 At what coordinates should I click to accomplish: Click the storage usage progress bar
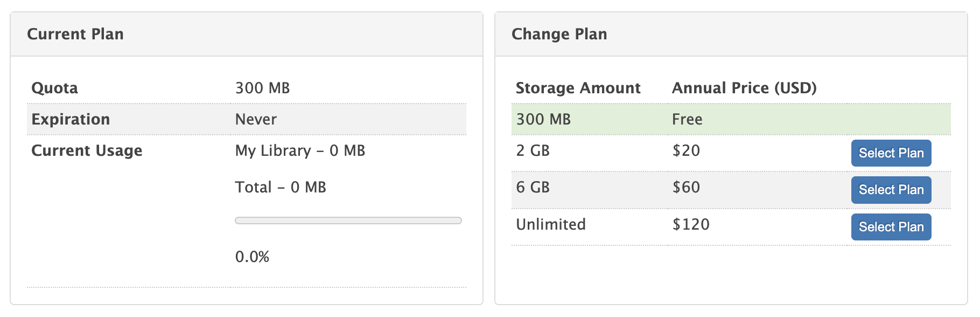(x=348, y=220)
